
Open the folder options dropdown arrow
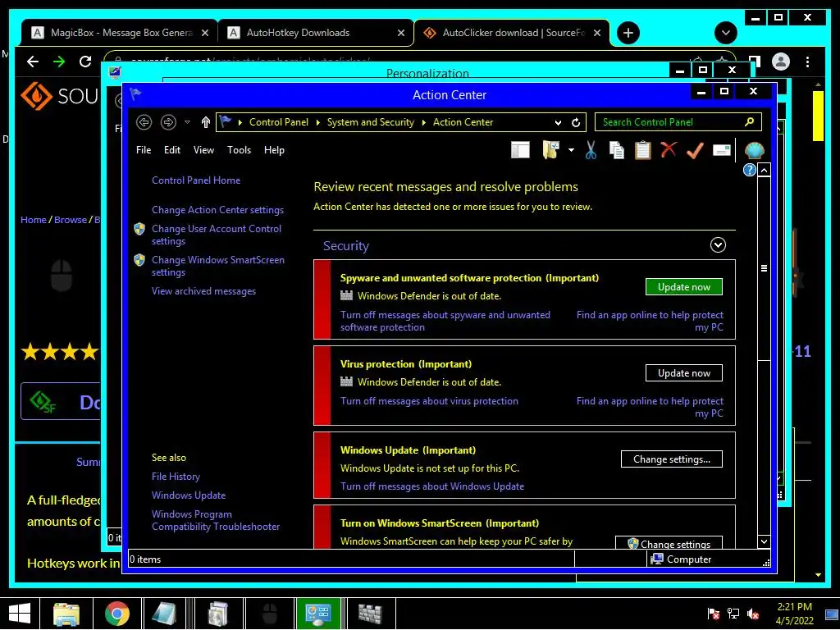(x=571, y=151)
